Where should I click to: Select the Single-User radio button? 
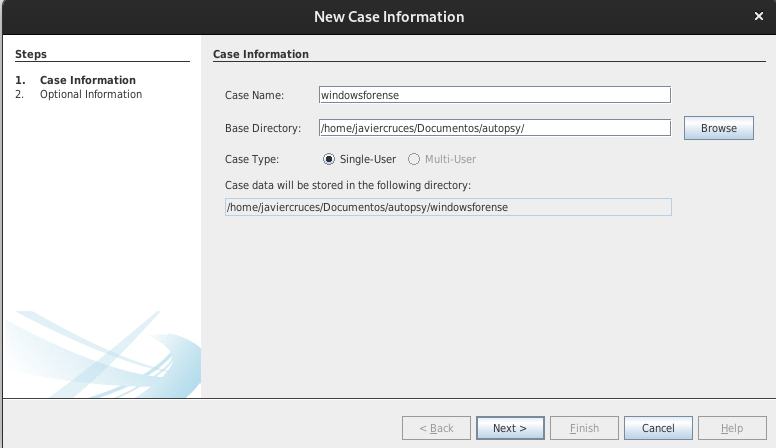tap(329, 159)
